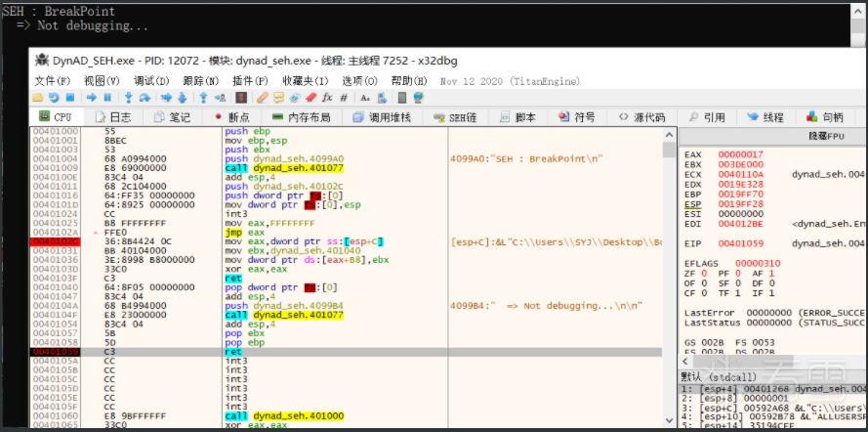868x432 pixels.
Task: Switch to the 引用 references tab
Action: (707, 117)
